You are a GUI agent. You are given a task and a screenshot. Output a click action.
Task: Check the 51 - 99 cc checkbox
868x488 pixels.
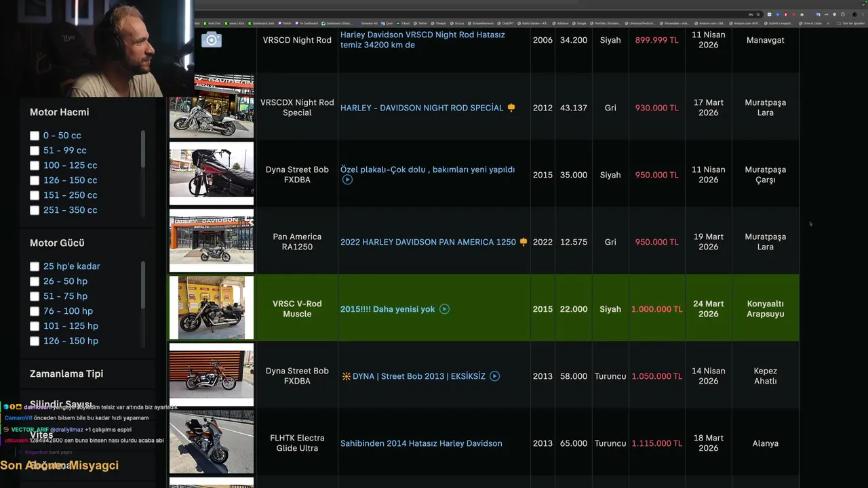[x=35, y=150]
